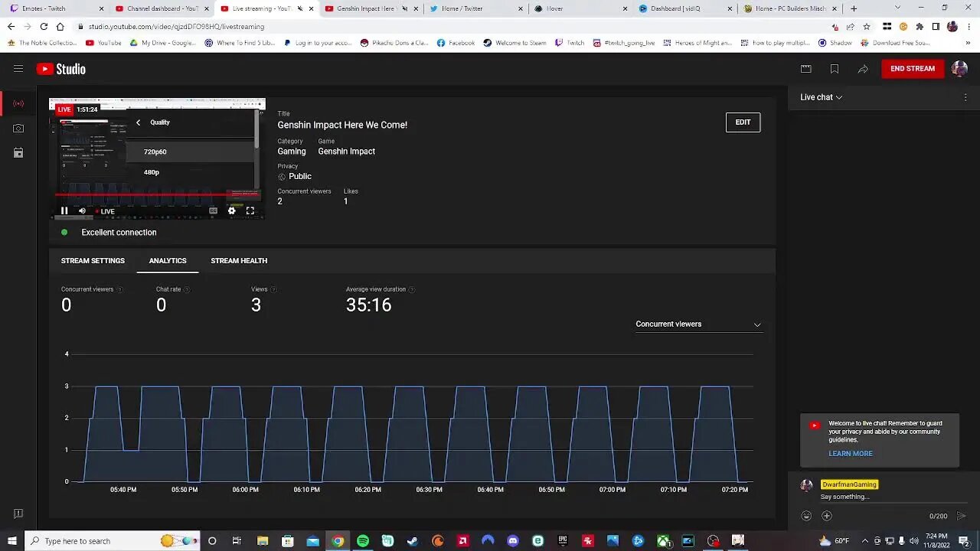The image size is (980, 551).
Task: Open help tooltip for Average view duration
Action: pos(412,290)
